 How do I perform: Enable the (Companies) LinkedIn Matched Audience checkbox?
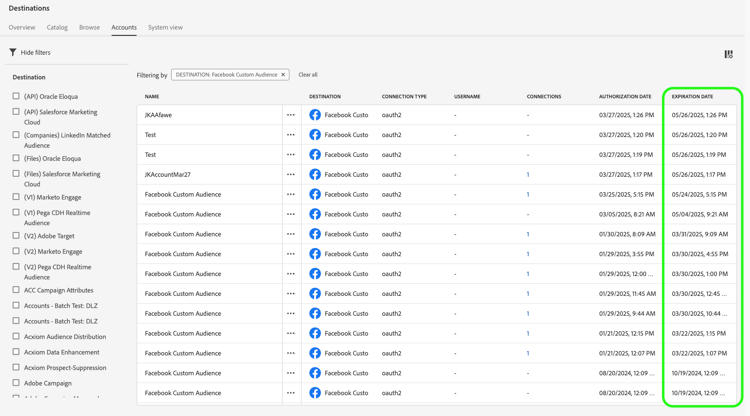16,135
